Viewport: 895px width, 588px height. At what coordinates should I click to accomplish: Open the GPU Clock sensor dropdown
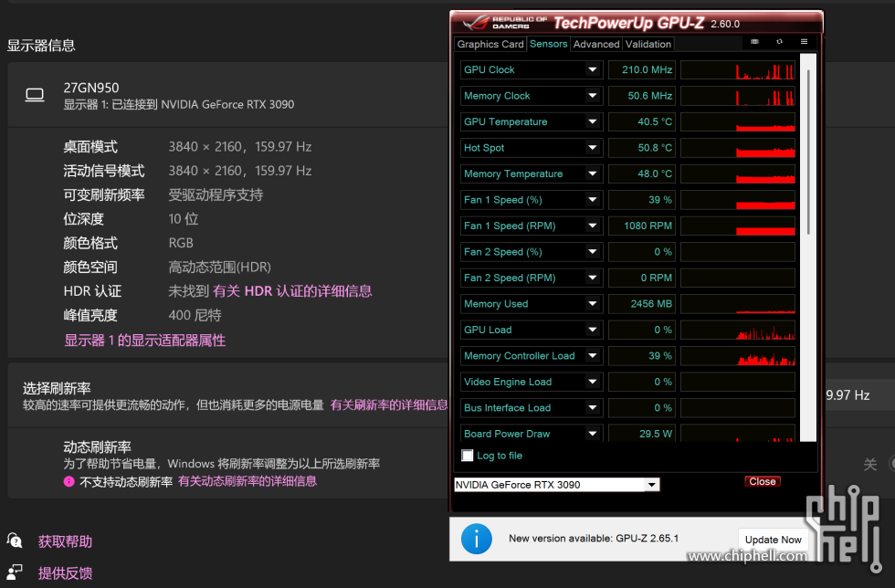point(593,69)
